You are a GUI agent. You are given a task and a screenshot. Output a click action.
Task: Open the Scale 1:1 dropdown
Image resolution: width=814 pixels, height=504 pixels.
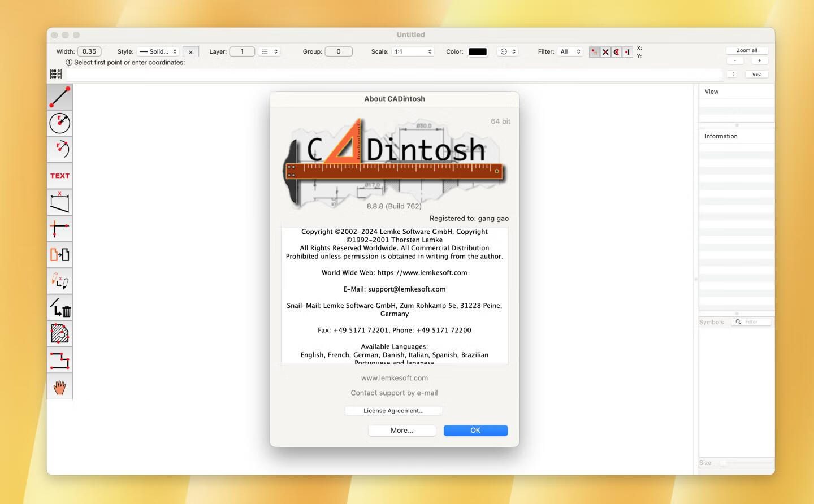[x=413, y=51]
